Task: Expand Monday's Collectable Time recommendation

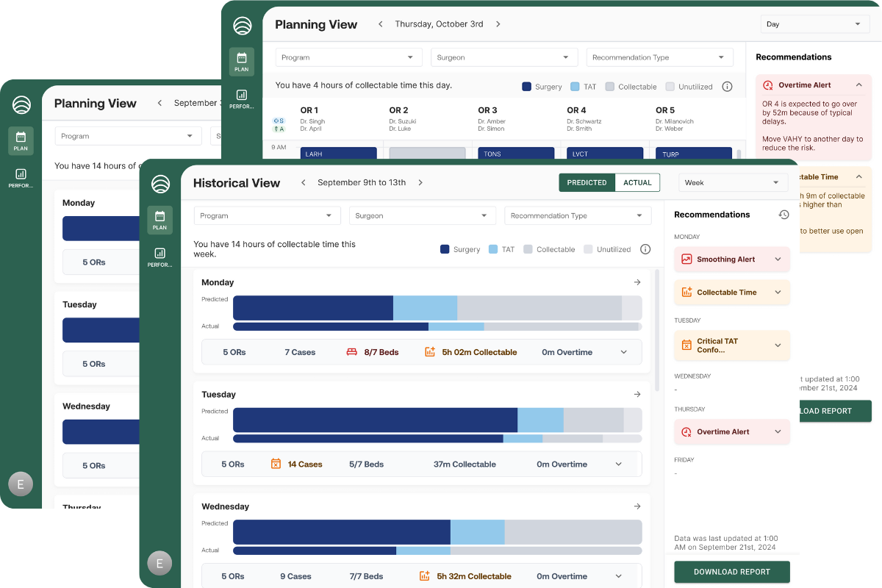Action: tap(778, 293)
